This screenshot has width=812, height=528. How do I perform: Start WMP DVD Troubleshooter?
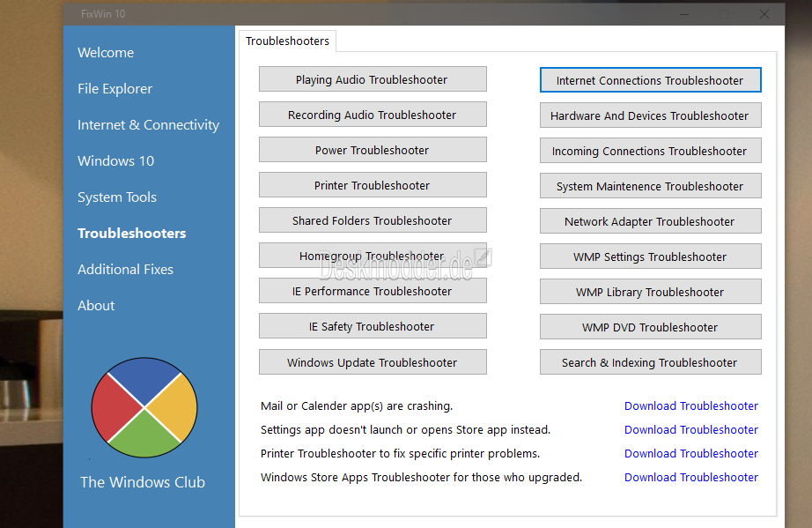coord(651,327)
